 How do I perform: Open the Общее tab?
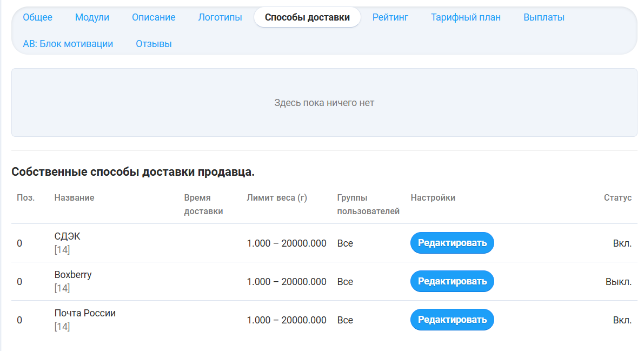click(x=37, y=17)
